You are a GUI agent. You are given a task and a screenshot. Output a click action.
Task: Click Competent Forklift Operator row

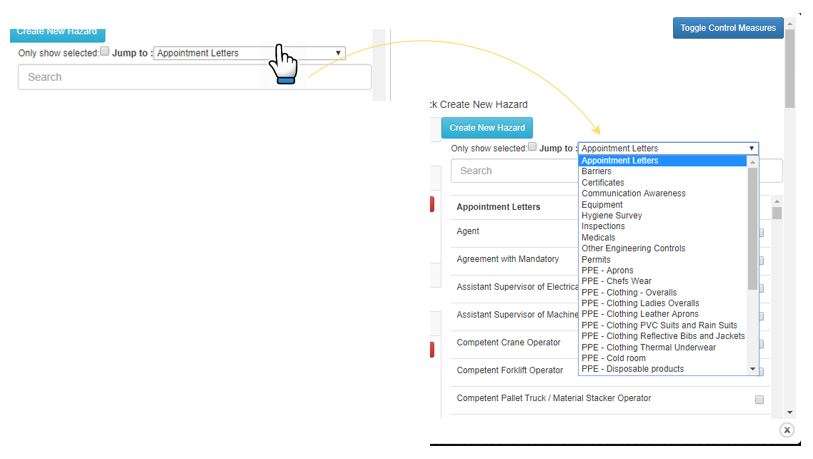510,370
